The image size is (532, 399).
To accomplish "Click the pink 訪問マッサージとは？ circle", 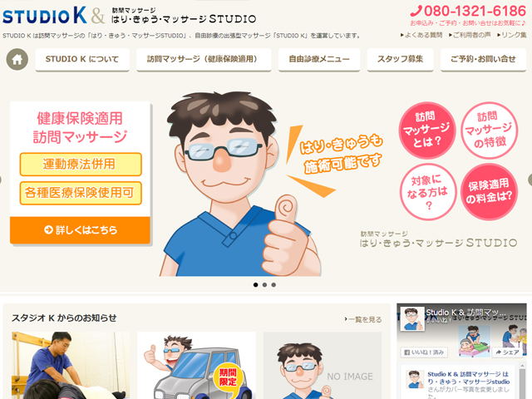I will (426, 131).
